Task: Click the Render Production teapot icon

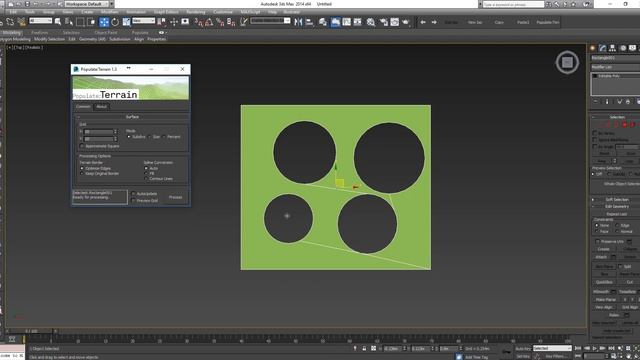Action: (406, 22)
